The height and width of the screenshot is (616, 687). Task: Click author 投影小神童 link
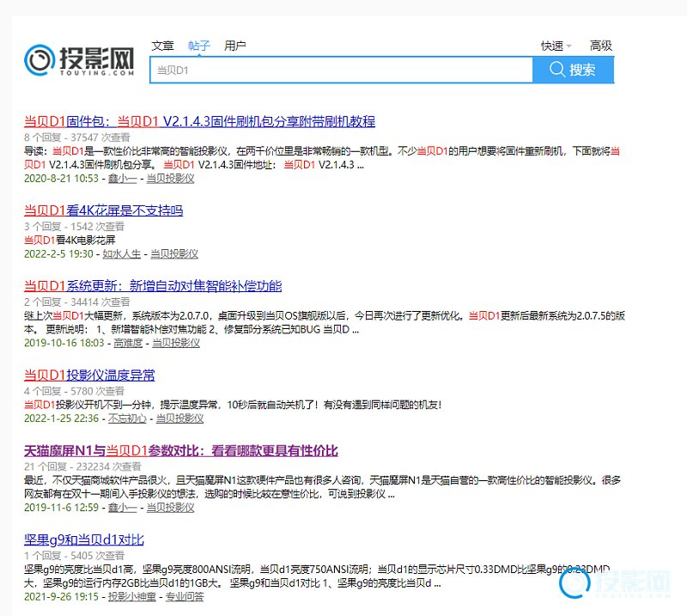click(x=131, y=596)
